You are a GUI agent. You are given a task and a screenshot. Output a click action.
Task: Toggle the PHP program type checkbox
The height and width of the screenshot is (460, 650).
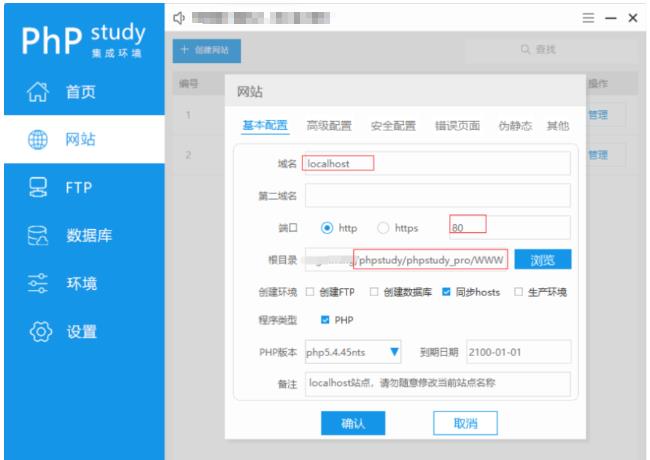click(x=325, y=320)
